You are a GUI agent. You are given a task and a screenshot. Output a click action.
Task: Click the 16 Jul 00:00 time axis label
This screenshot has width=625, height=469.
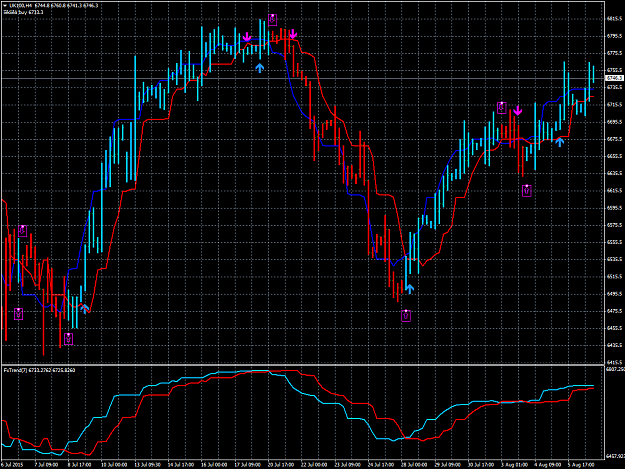pyautogui.click(x=214, y=465)
